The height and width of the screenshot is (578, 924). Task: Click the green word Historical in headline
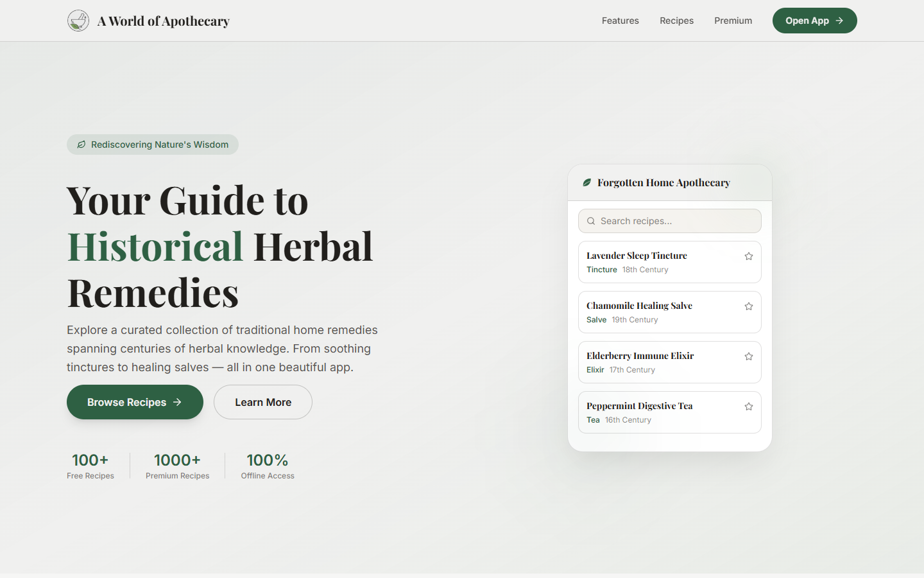pos(155,247)
